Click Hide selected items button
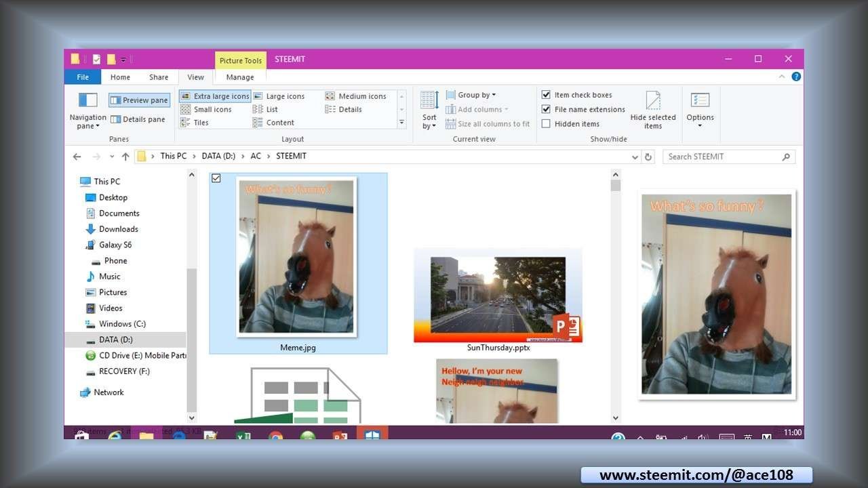 (x=653, y=110)
